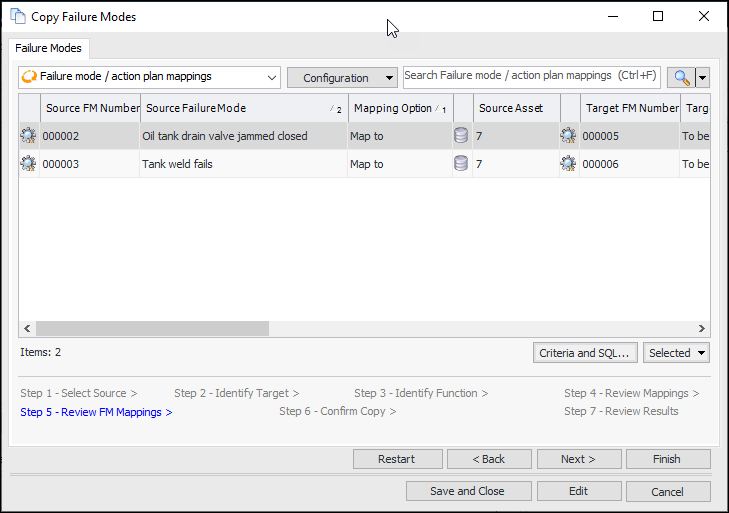Screen dimensions: 729x513
Task: Click the Cancel button
Action: pyautogui.click(x=668, y=491)
